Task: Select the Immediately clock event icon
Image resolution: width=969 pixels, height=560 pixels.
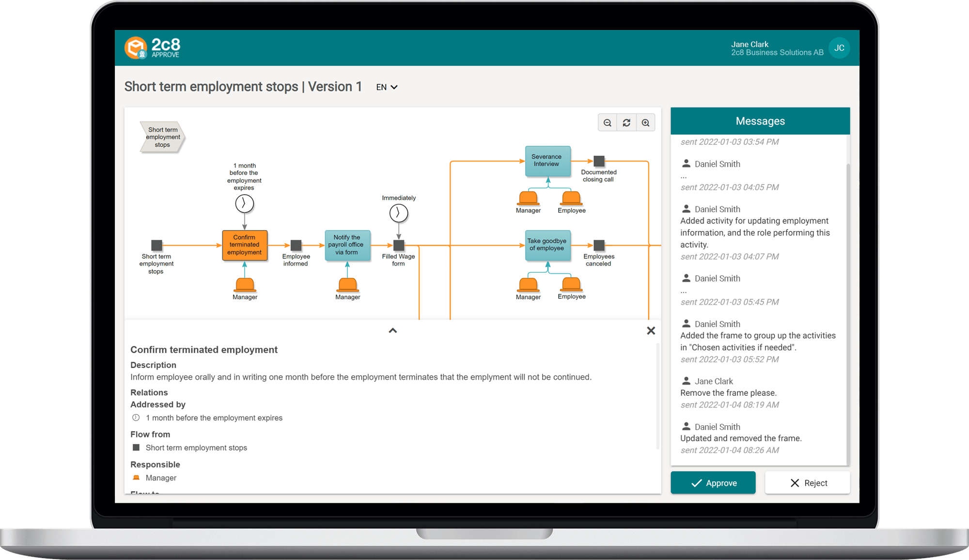Action: pyautogui.click(x=398, y=213)
